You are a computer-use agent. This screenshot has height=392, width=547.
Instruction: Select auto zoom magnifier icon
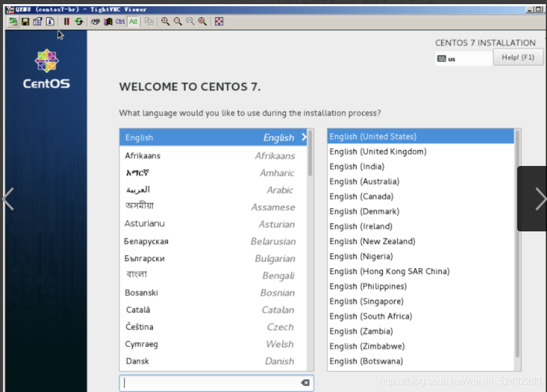click(x=203, y=21)
